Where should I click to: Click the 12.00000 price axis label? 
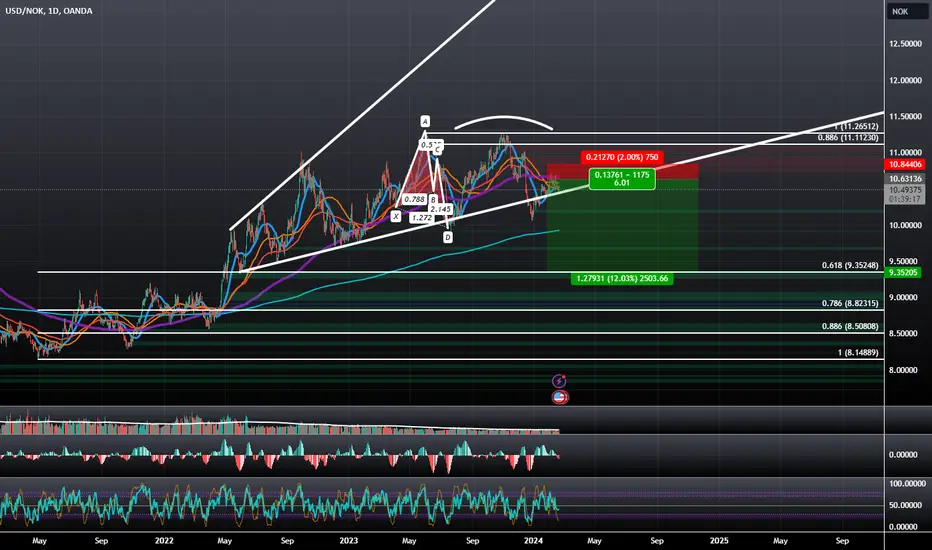(905, 80)
